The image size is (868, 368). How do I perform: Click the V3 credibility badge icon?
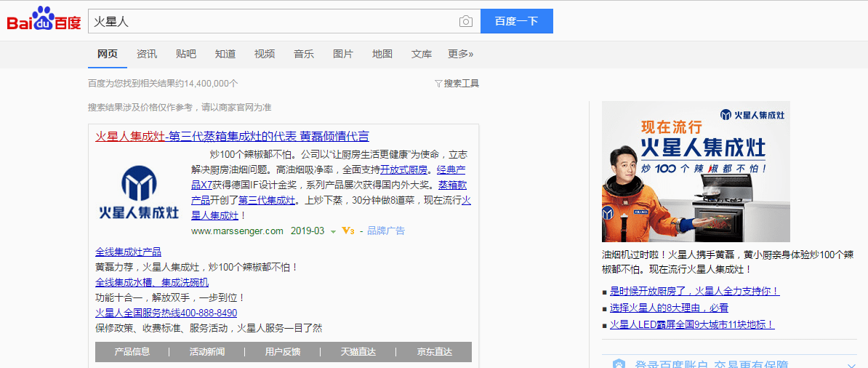click(347, 231)
